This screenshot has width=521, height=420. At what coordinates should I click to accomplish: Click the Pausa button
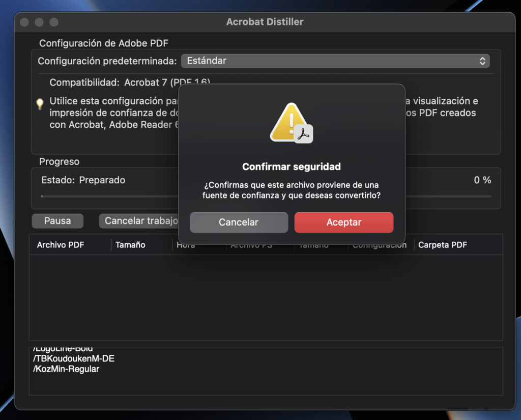pos(57,221)
